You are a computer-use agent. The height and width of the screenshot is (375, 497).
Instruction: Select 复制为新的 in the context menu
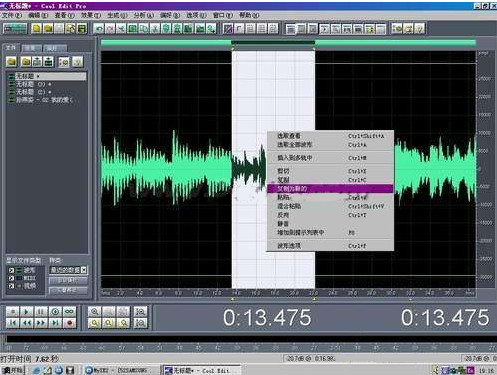330,189
